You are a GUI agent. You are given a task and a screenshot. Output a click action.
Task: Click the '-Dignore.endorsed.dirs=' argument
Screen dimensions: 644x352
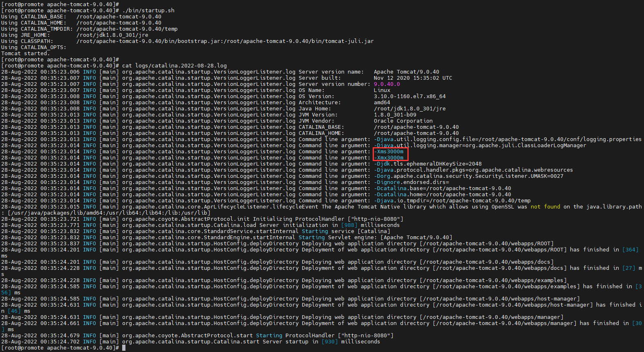point(411,182)
